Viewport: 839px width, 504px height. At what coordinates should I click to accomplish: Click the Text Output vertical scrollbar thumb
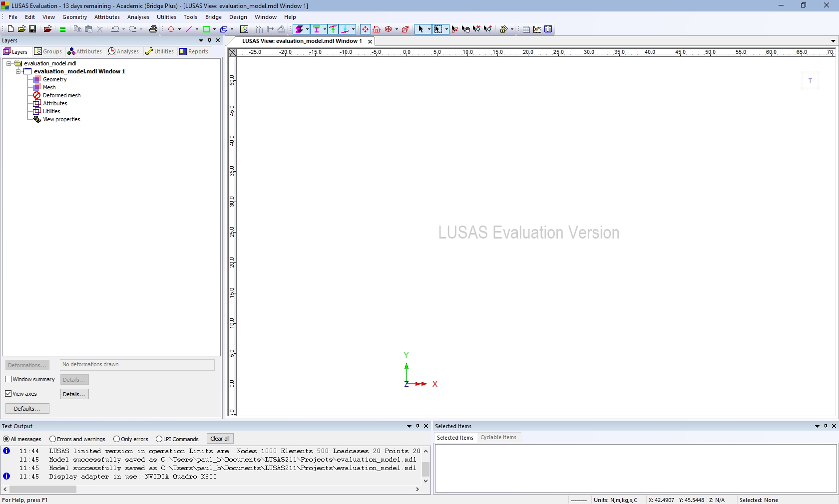click(425, 469)
